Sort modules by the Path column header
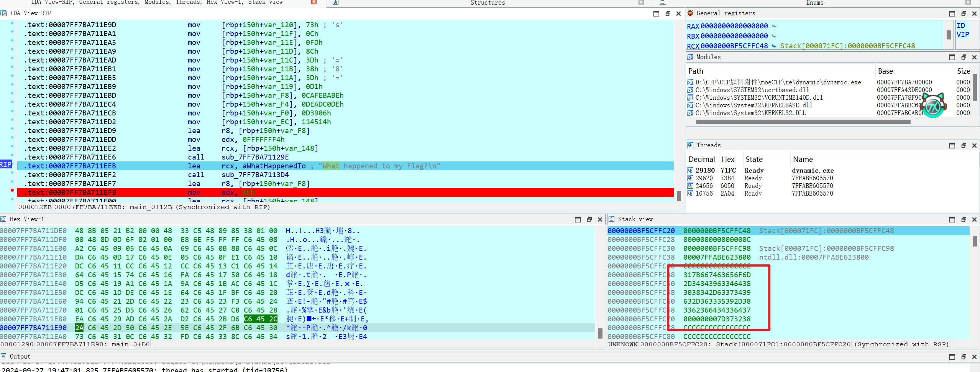The width and height of the screenshot is (980, 372). click(x=696, y=71)
